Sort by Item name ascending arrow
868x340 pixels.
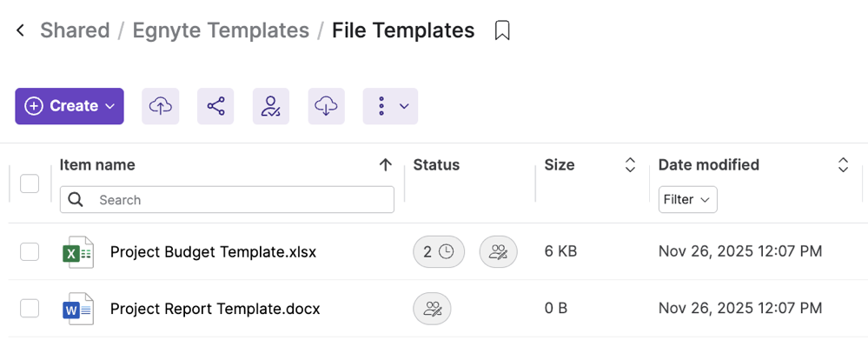click(x=385, y=165)
